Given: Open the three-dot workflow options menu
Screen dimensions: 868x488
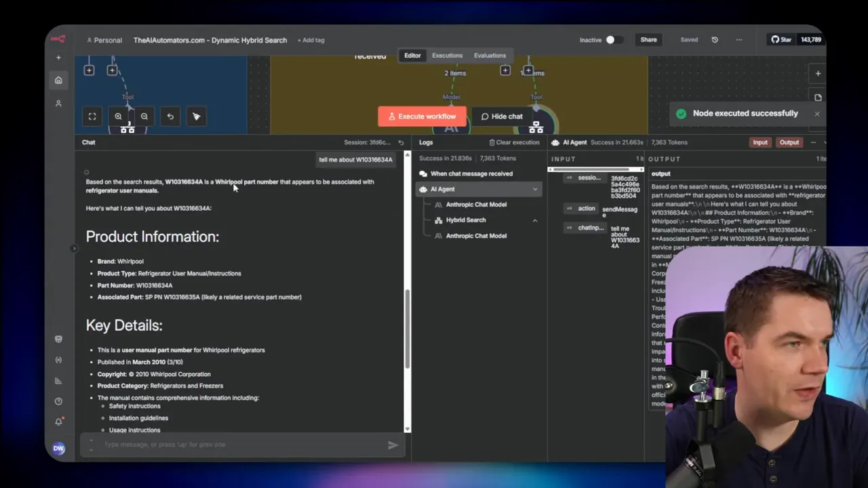Looking at the screenshot, I should 738,40.
